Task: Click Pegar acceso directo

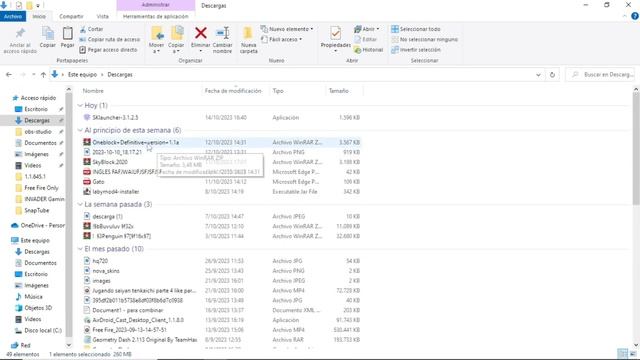Action: click(x=108, y=50)
